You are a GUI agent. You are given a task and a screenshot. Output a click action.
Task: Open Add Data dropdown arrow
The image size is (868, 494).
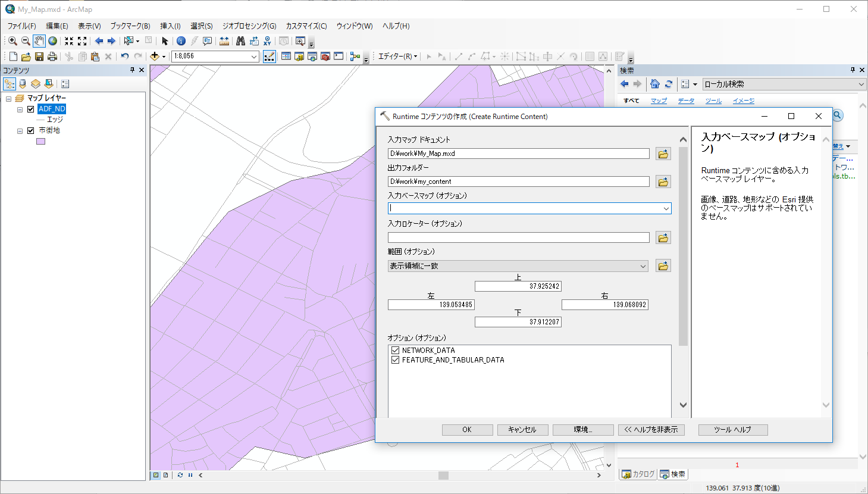(164, 57)
